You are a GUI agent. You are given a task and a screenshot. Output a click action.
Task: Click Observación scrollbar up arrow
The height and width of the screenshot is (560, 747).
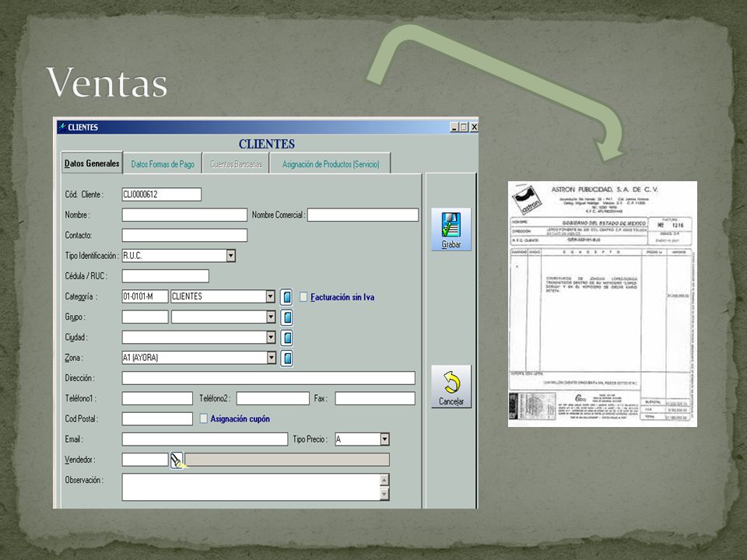pos(384,480)
